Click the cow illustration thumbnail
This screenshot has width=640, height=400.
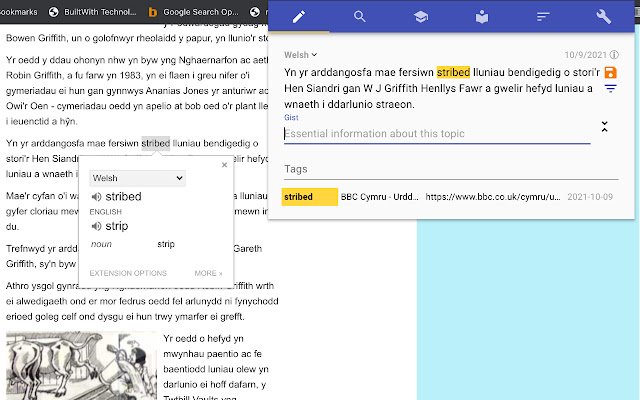coord(81,366)
